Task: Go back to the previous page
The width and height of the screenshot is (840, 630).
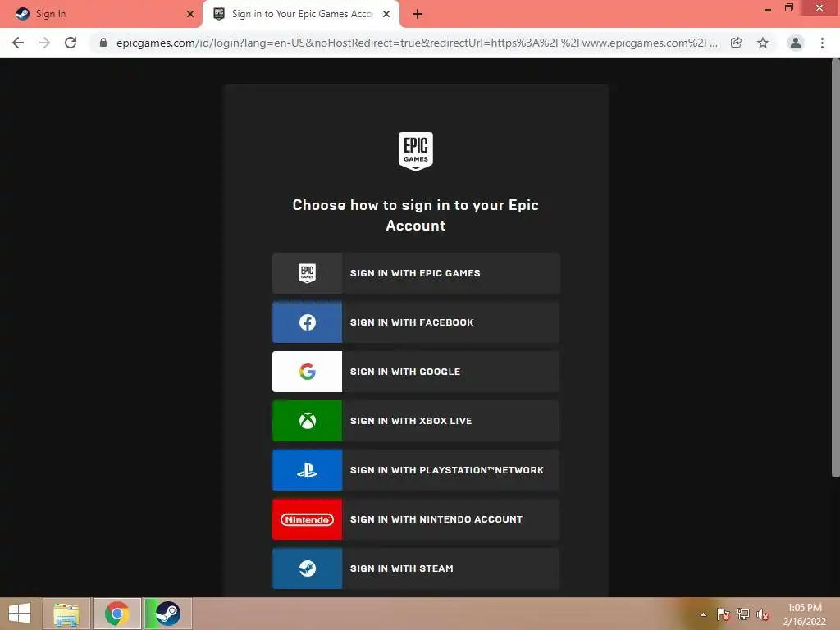Action: point(18,43)
